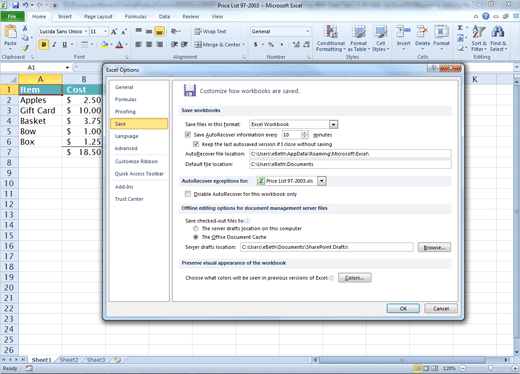
Task: Click the zoom slider handle in status bar
Action: [x=490, y=368]
